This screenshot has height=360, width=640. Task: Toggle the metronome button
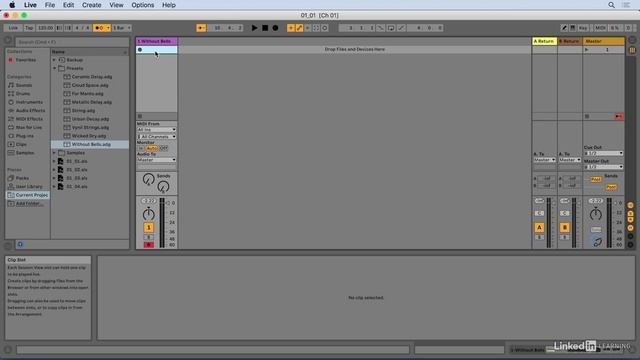101,28
